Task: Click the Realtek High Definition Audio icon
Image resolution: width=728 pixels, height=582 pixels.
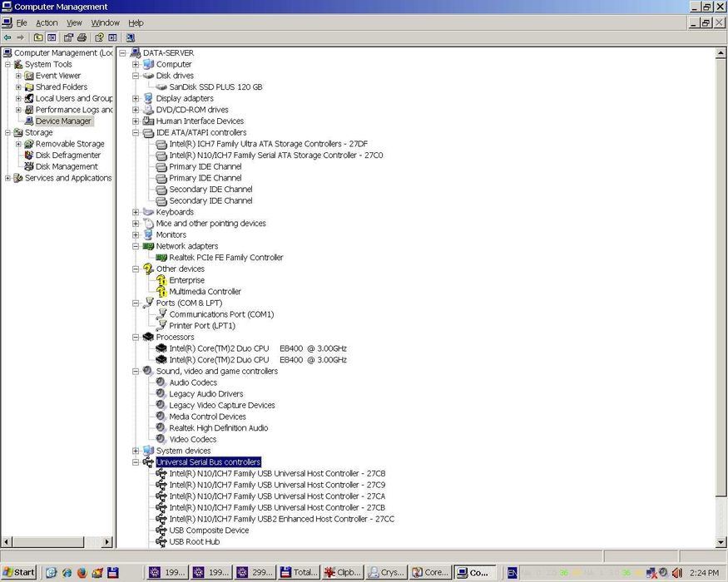Action: (161, 428)
